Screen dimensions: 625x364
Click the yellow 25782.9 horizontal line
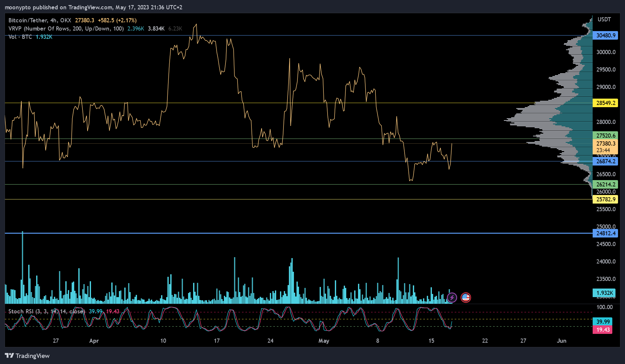point(298,199)
